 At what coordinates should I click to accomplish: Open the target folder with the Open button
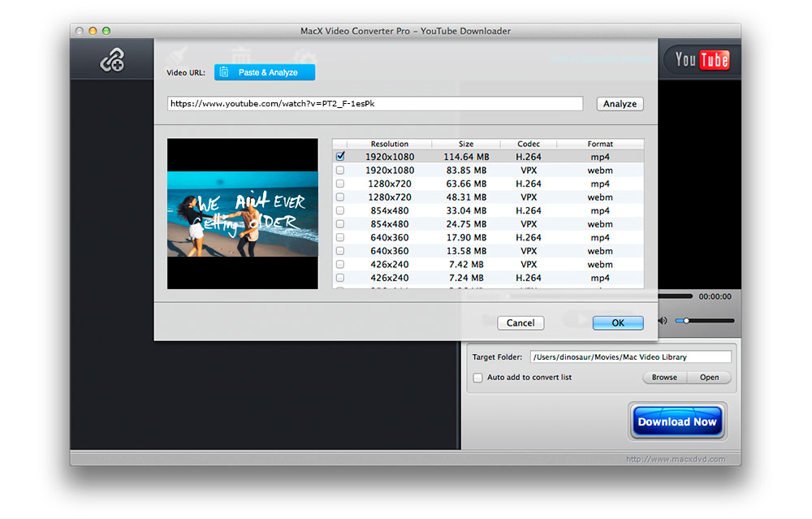pyautogui.click(x=709, y=377)
